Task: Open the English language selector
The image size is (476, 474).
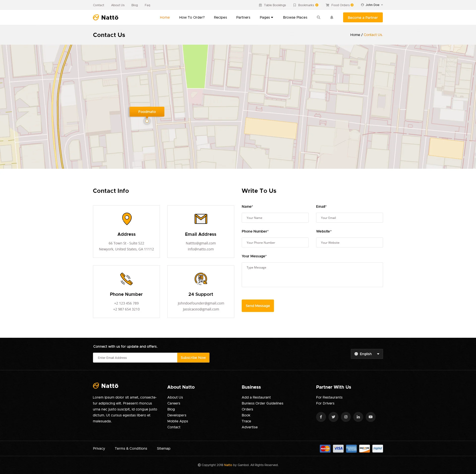Action: point(367,354)
